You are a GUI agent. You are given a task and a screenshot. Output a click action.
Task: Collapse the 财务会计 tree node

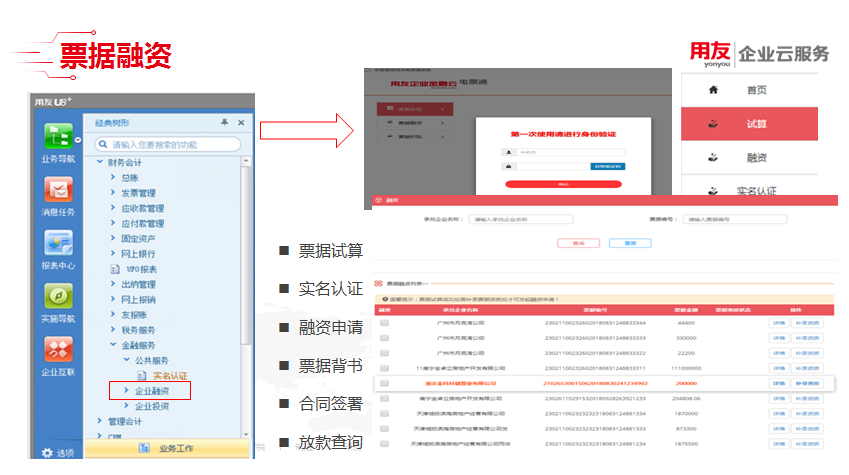100,161
